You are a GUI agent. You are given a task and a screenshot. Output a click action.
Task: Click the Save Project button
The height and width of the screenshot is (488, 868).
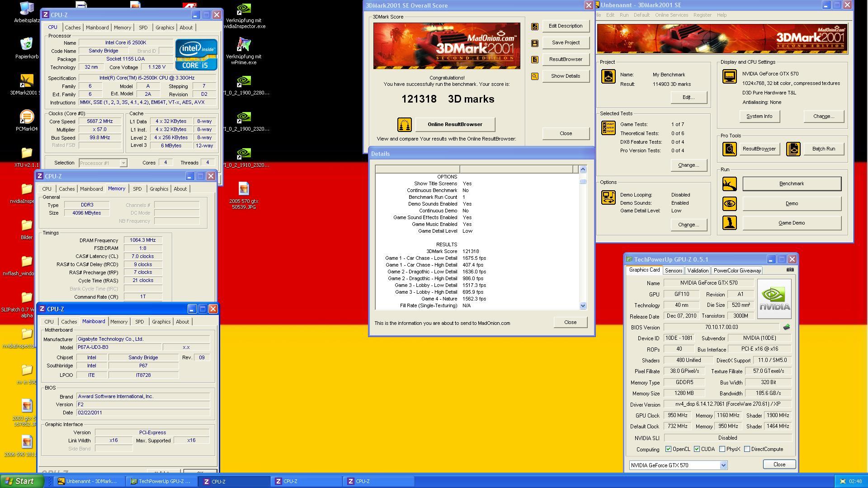tap(566, 42)
